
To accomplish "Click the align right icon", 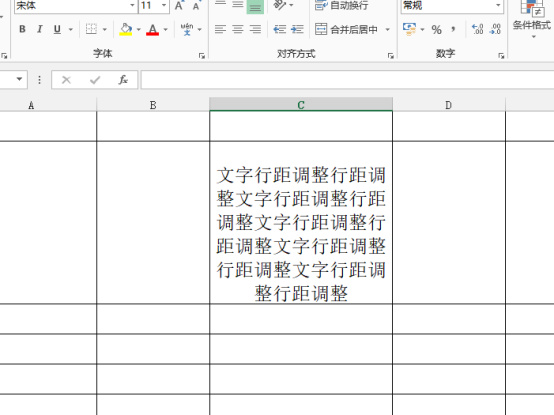I will coord(255,29).
